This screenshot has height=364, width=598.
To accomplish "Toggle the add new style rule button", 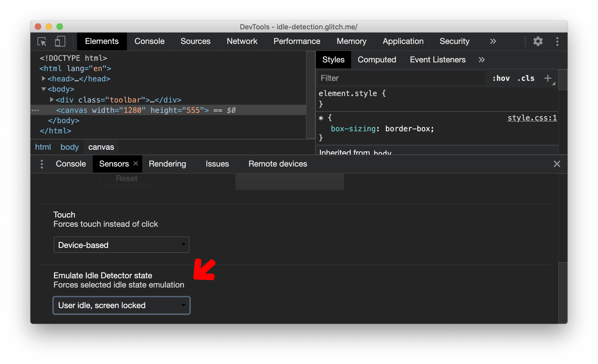I will [x=548, y=78].
